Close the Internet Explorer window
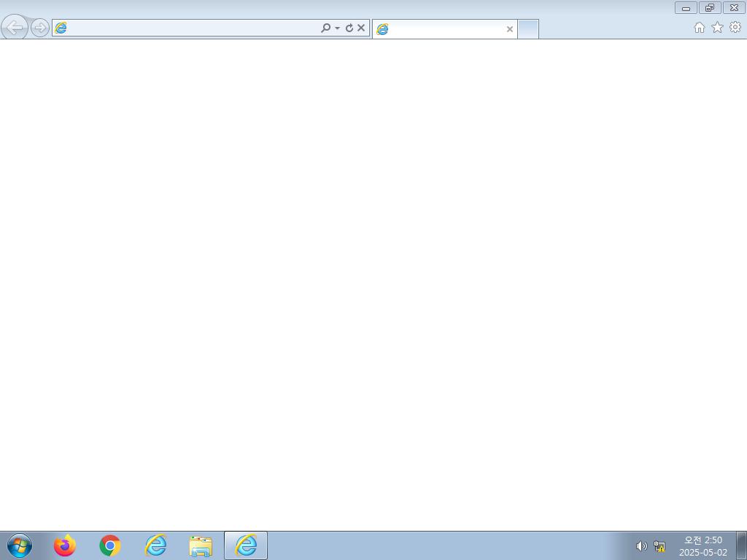Screen dimensions: 747x560 [x=734, y=7]
